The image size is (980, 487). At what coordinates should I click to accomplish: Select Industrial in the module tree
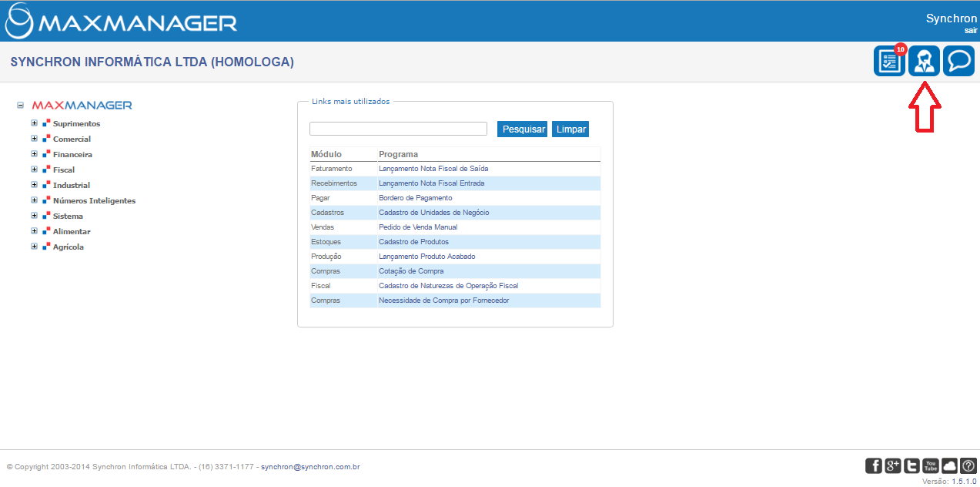[x=72, y=185]
